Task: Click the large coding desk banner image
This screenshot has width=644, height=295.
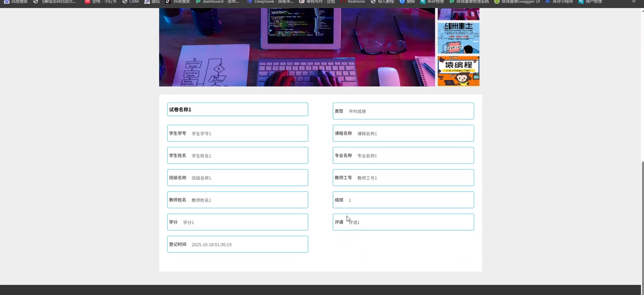Action: 297,47
